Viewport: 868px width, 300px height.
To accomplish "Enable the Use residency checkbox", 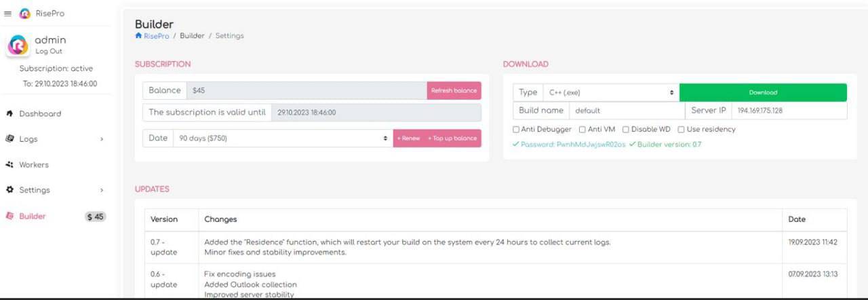I will [681, 129].
